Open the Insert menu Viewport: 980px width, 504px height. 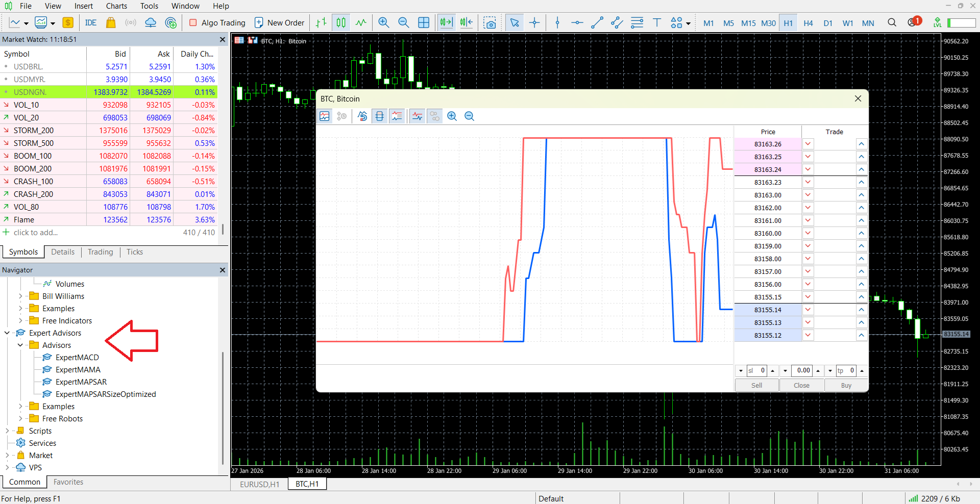coord(83,6)
